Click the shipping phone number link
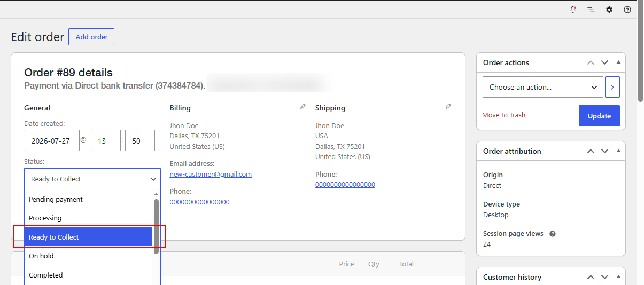Screen dimensions: 644x285 point(345,184)
